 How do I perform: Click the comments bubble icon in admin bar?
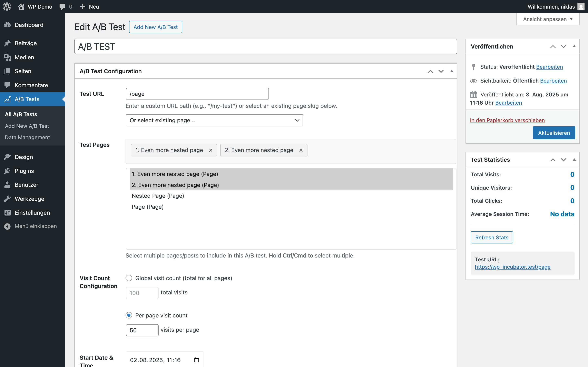[62, 7]
